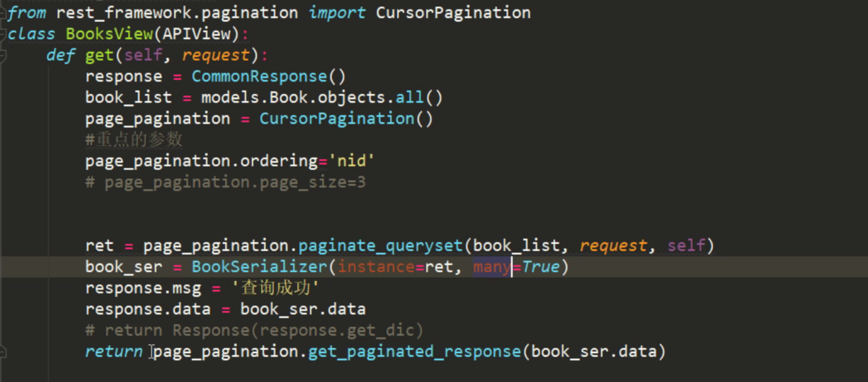Click the fold end marker beside the return line
This screenshot has height=382, width=868.
[3, 352]
